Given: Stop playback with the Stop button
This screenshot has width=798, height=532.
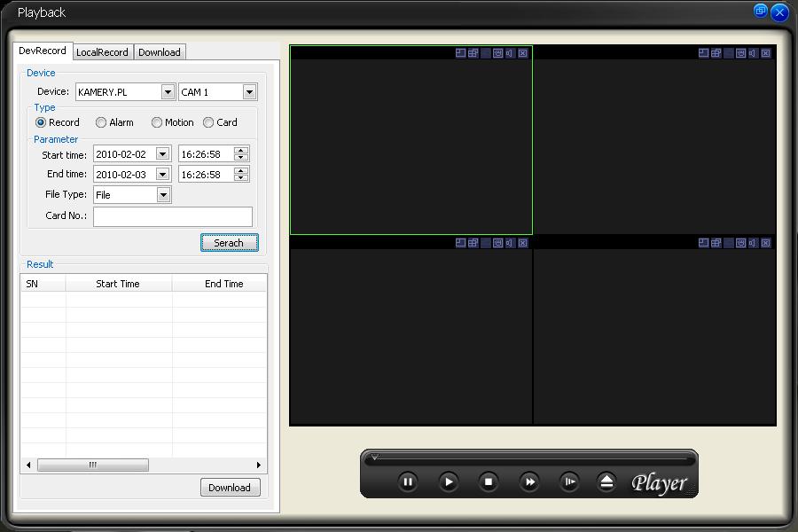Looking at the screenshot, I should (489, 481).
